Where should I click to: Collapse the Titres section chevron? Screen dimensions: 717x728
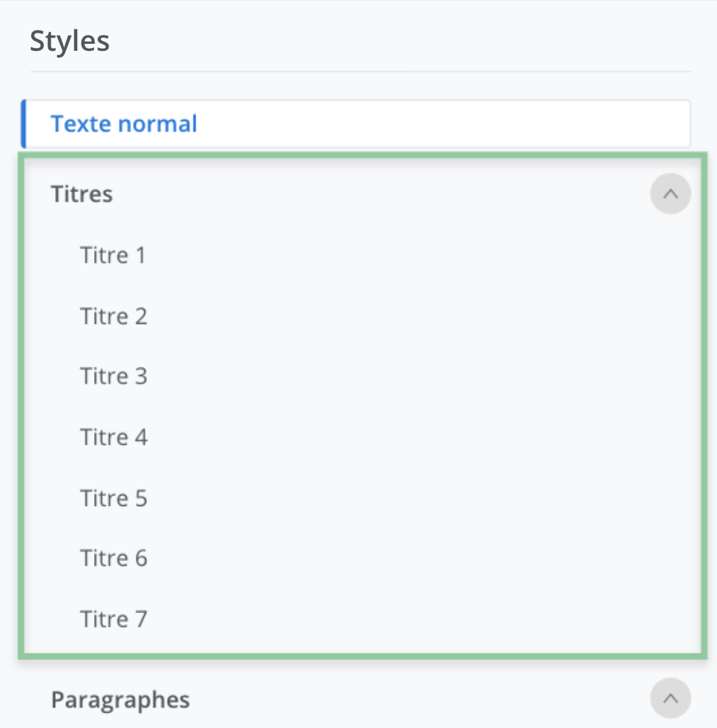coord(670,194)
